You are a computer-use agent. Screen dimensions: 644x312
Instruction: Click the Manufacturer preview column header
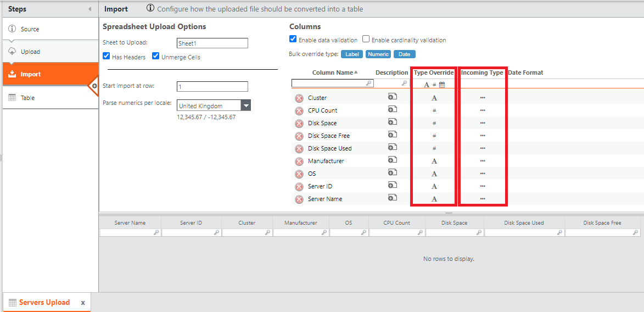(x=301, y=223)
